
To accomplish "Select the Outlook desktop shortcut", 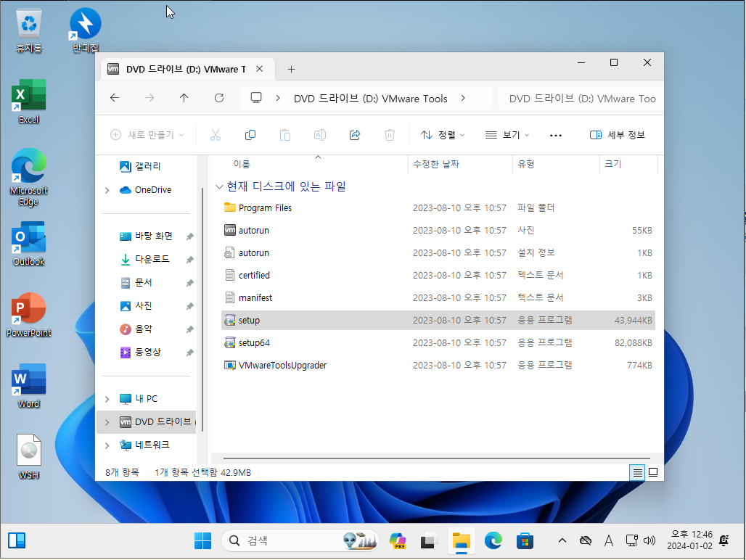I will coord(28,244).
